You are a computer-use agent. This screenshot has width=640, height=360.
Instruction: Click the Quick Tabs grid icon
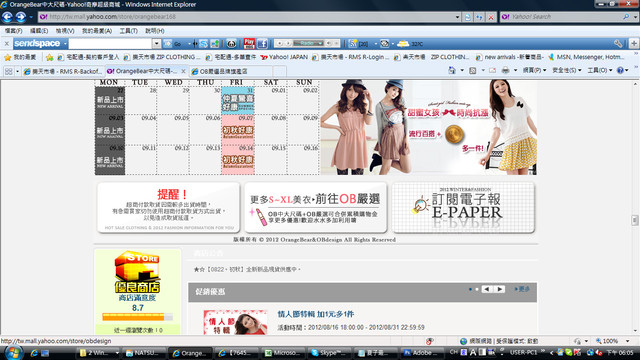click(8, 71)
